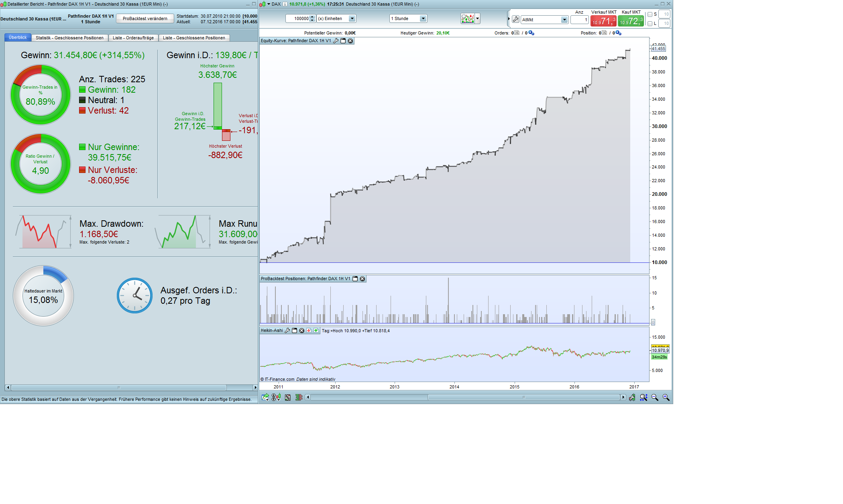This screenshot has height=504, width=843.
Task: Enable the S stop checkbox
Action: click(x=650, y=14)
